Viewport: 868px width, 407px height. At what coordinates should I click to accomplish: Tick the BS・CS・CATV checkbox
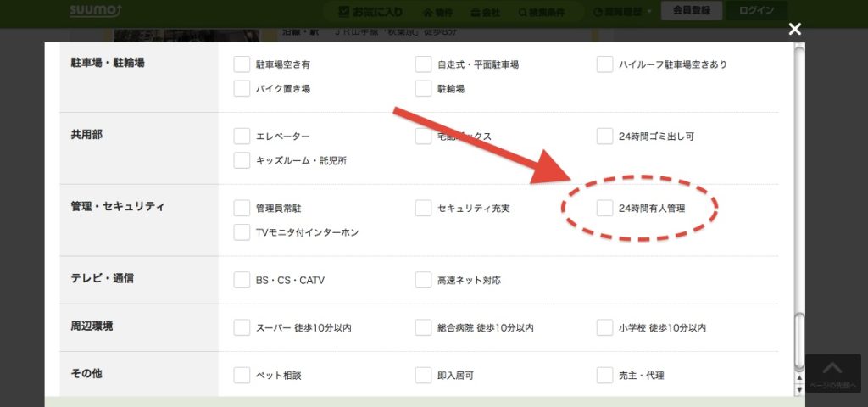(242, 280)
